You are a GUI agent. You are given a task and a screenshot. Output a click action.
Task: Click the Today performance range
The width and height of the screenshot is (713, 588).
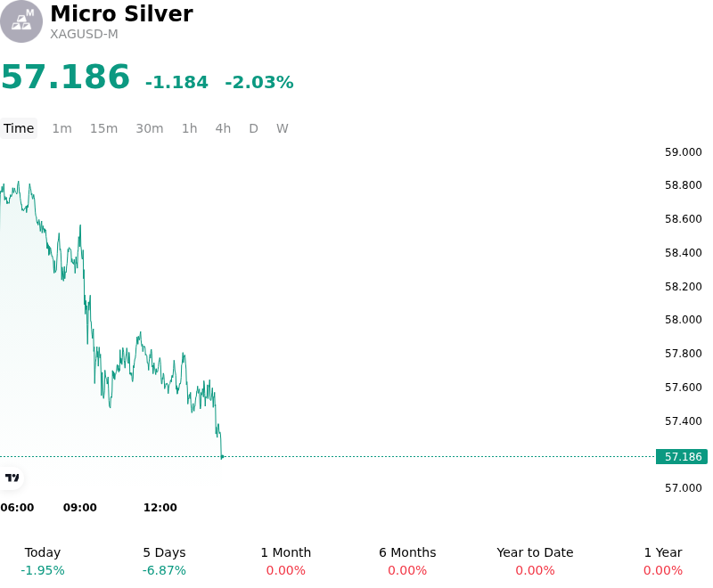(43, 561)
